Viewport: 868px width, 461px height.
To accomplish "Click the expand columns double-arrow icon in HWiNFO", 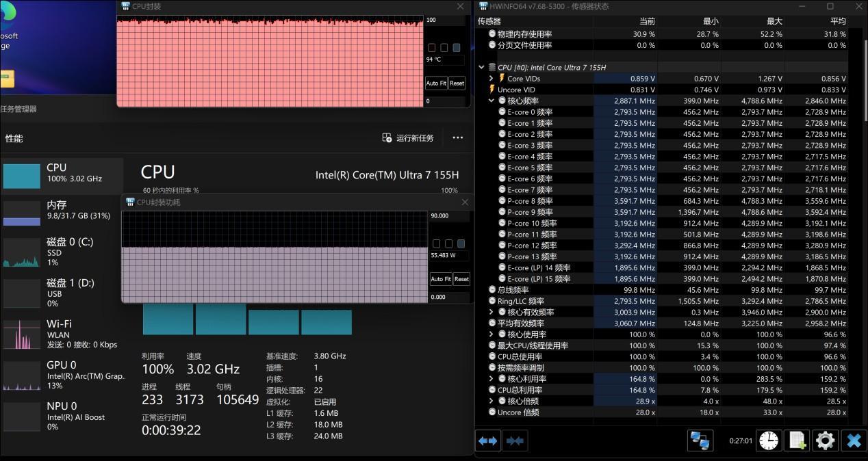I will tap(487, 441).
